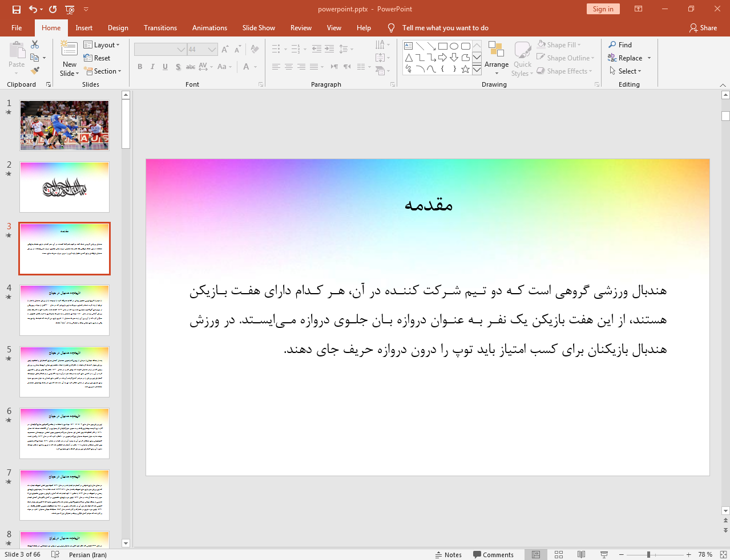
Task: Toggle Comments pane
Action: coord(493,554)
